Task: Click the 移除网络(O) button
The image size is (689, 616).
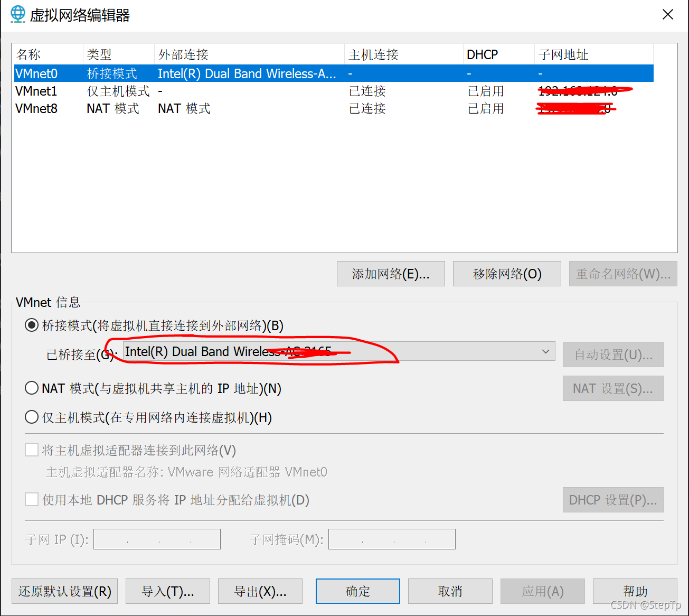Action: coord(507,274)
